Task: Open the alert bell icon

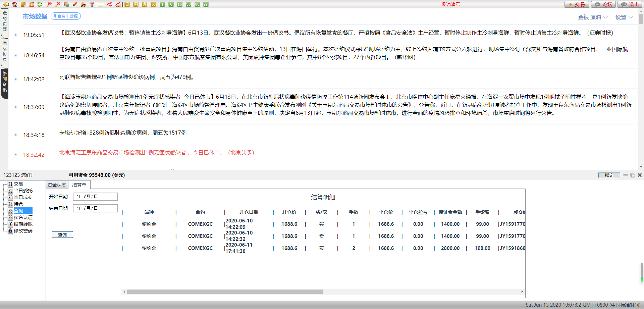Action: coord(83,4)
